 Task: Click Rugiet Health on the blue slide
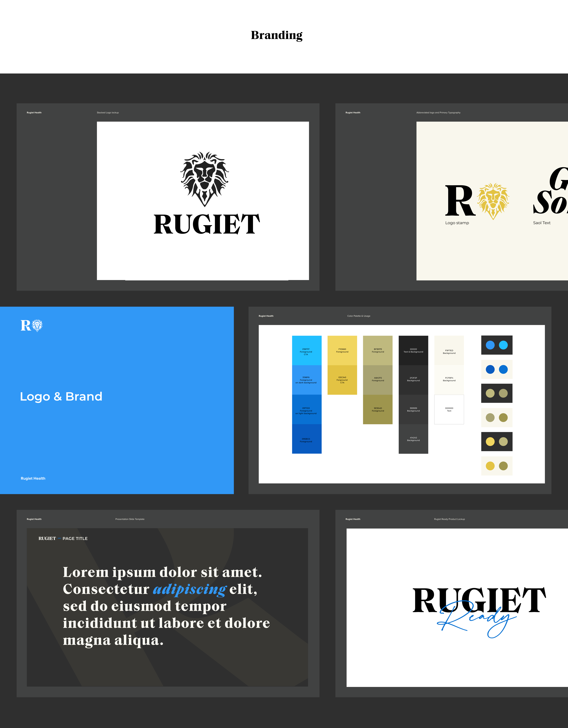coord(33,478)
